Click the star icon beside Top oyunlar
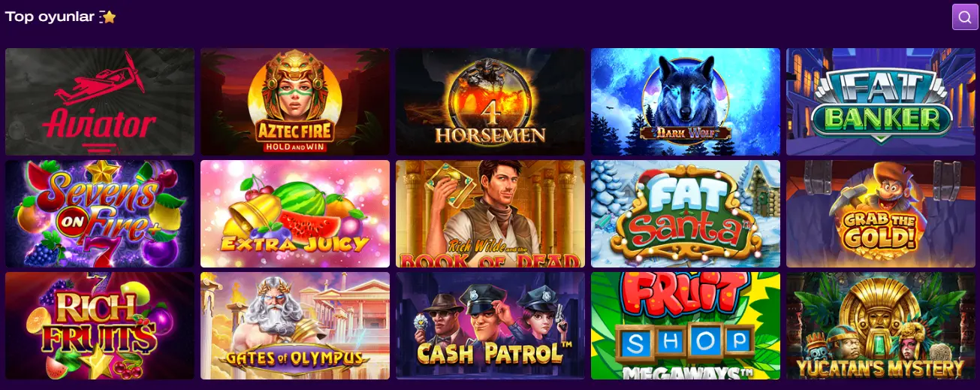The image size is (980, 390). (x=109, y=17)
